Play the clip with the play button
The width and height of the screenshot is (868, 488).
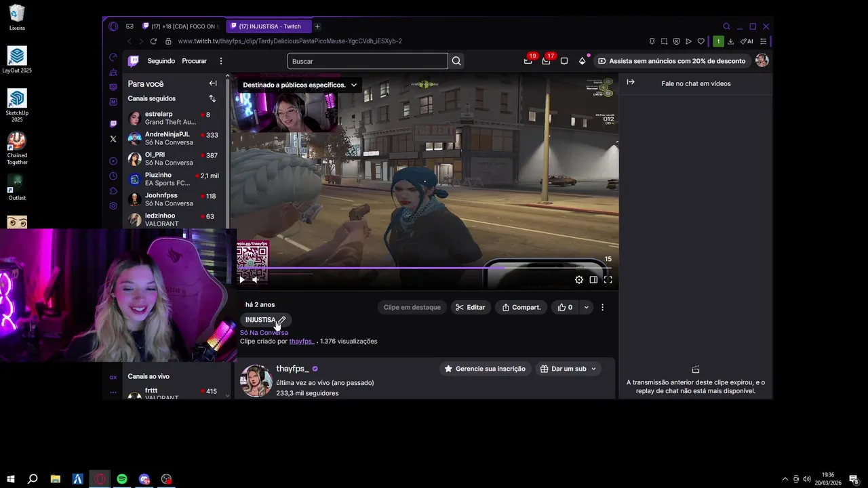pyautogui.click(x=242, y=279)
